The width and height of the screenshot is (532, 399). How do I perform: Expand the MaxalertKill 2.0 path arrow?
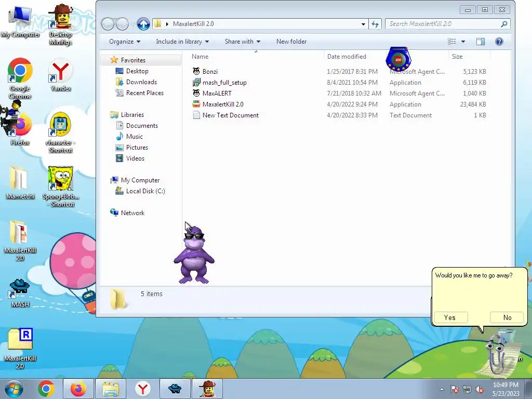click(x=167, y=24)
